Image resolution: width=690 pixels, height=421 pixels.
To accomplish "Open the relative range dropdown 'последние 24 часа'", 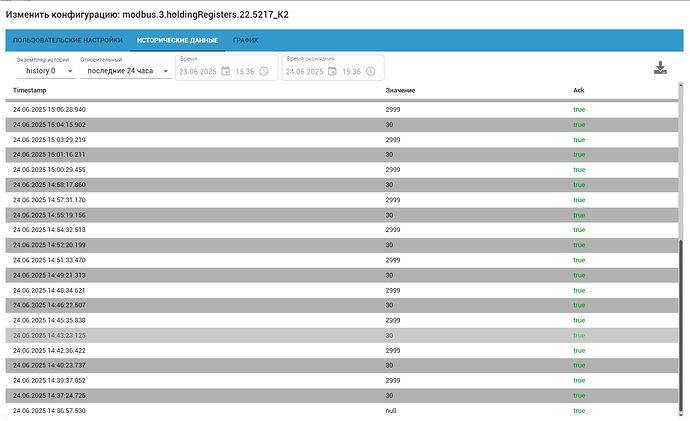I will point(125,71).
